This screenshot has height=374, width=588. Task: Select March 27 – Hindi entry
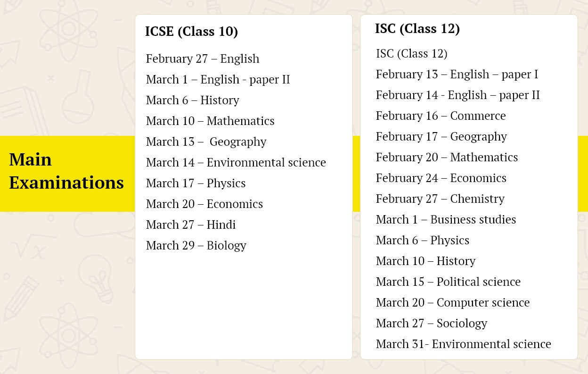point(191,225)
